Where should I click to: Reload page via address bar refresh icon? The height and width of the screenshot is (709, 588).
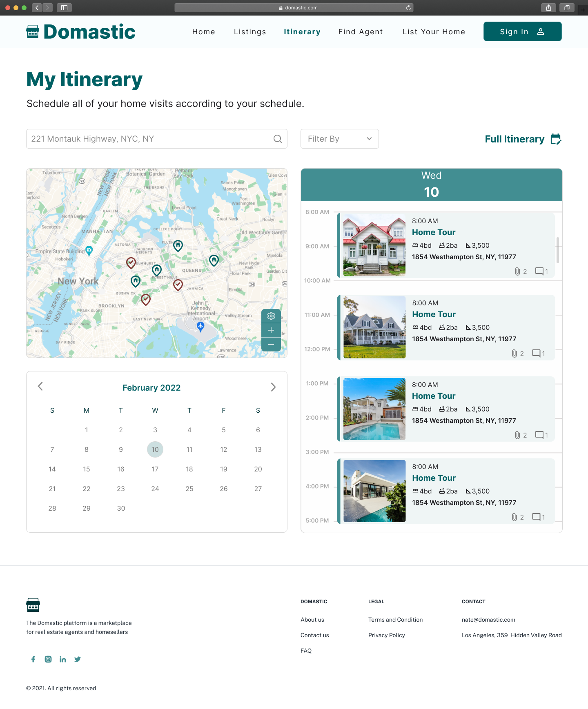pos(408,8)
